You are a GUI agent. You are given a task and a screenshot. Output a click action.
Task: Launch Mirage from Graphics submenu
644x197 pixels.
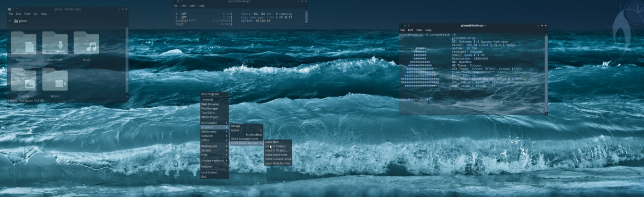(247, 126)
